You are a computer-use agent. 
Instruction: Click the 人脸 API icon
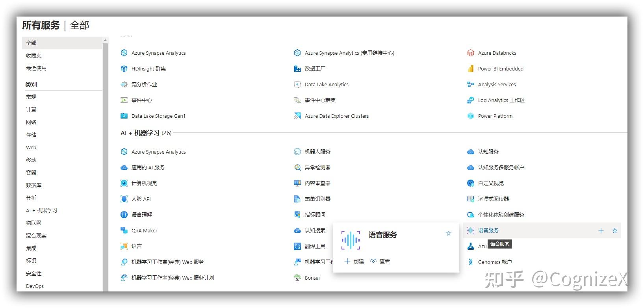tap(124, 199)
